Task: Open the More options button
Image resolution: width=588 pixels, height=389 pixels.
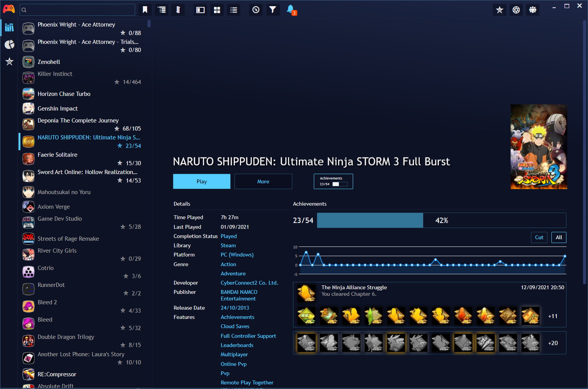Action: 263,181
